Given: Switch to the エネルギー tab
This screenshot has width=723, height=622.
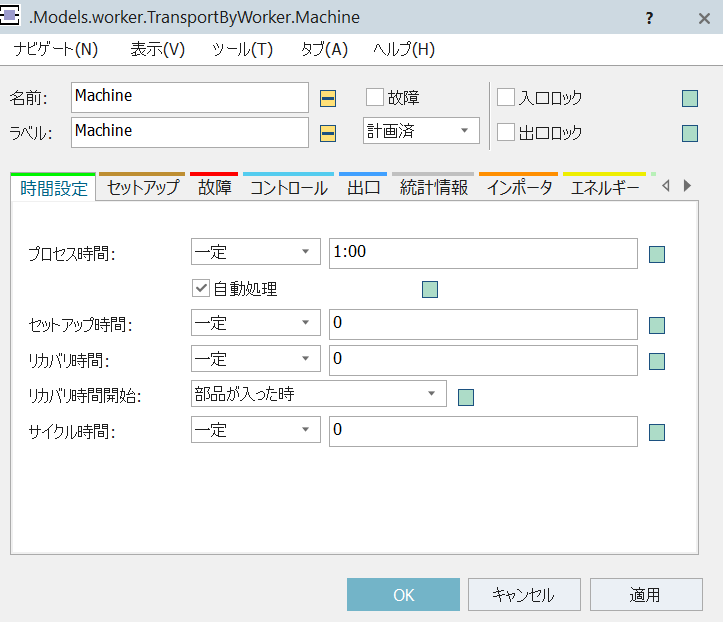Looking at the screenshot, I should (605, 188).
